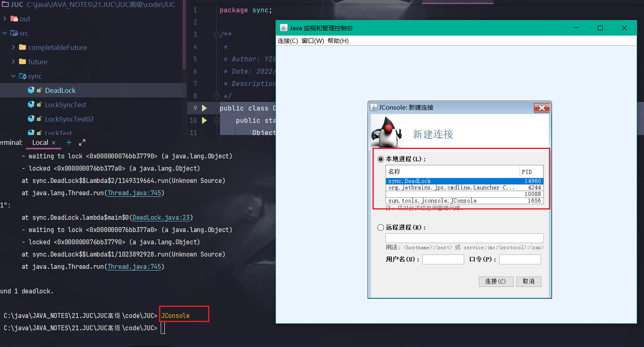This screenshot has height=347, width=644.
Task: Select org.jetbrains.jps.cmdline.Launcher process row
Action: click(464, 187)
